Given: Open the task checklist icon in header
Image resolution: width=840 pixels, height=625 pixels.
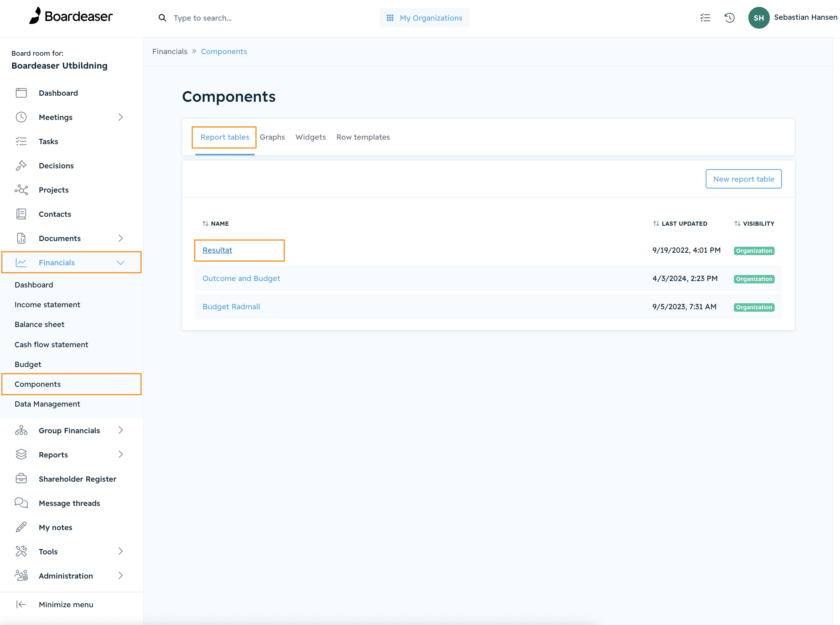Looking at the screenshot, I should 705,18.
